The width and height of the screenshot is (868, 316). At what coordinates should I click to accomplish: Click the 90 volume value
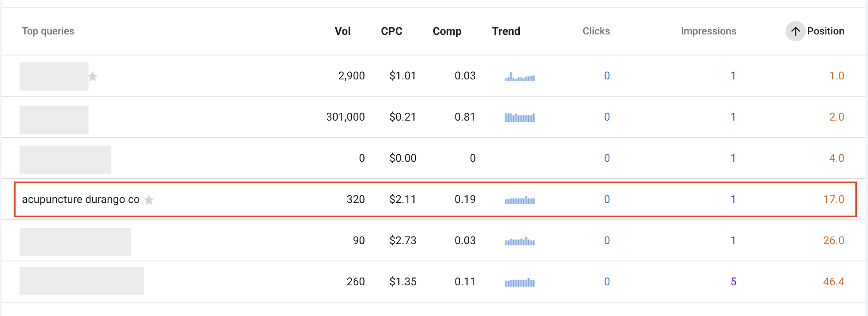click(x=359, y=240)
